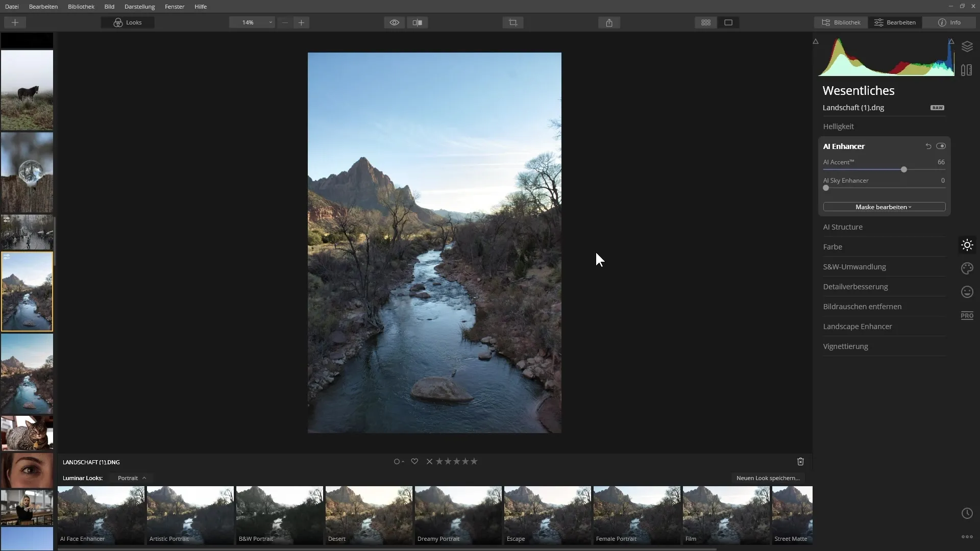980x551 pixels.
Task: Open the Bearbeiten tab
Action: [895, 22]
